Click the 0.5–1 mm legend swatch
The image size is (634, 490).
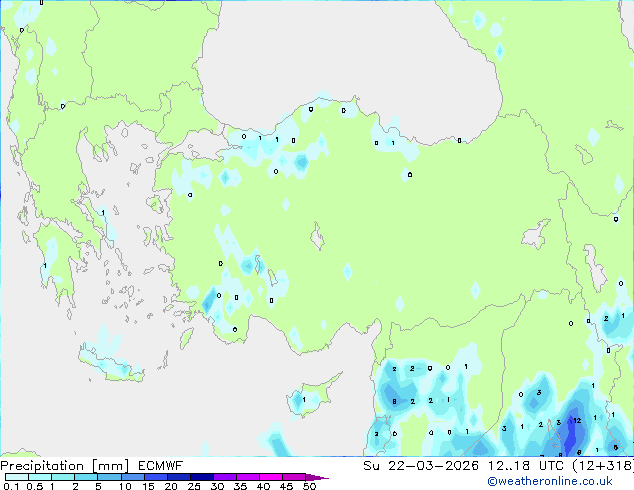coord(40,477)
